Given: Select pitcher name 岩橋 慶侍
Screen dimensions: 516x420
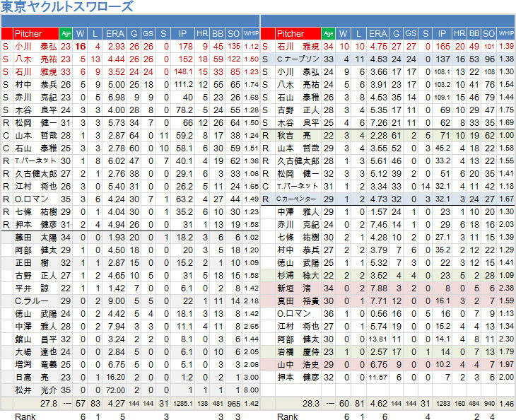Looking at the screenshot, I should [298, 352].
